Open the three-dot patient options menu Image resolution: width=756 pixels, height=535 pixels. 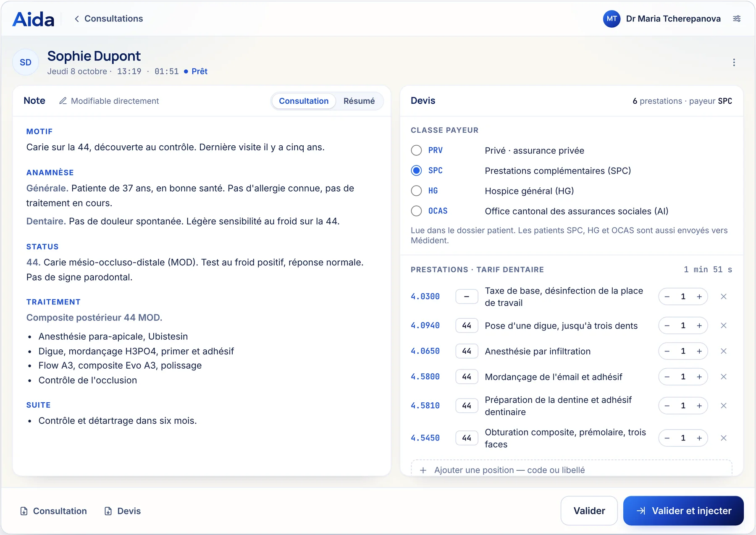click(734, 63)
